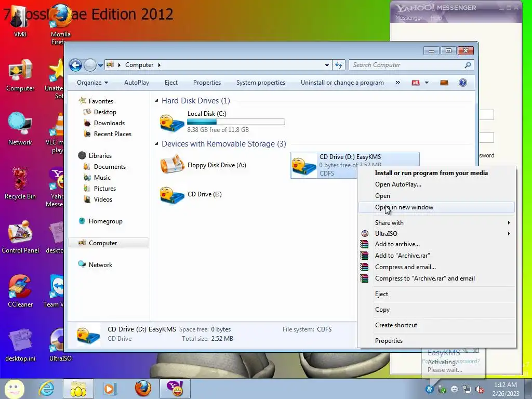This screenshot has width=532, height=399.
Task: Choose Compress and email... entry
Action: (436, 268)
